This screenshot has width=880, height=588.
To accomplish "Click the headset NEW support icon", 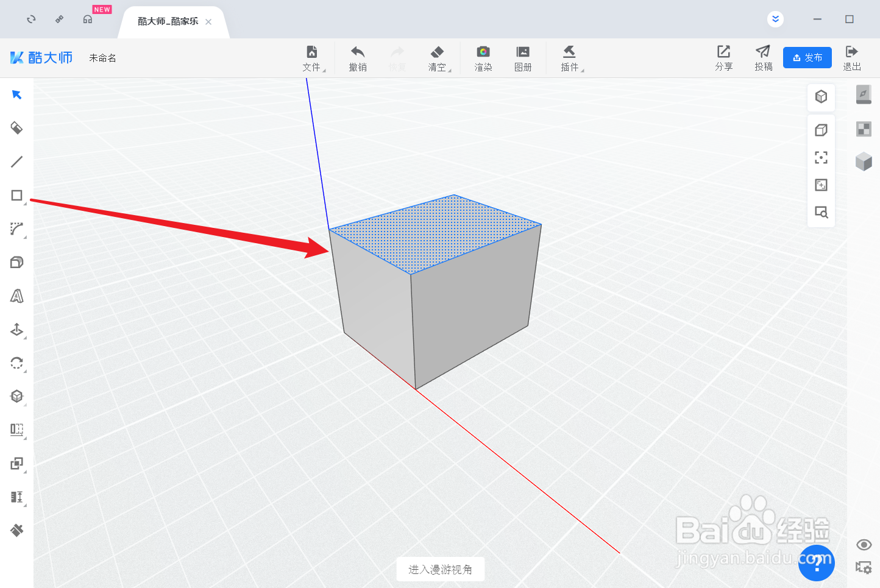I will 88,19.
